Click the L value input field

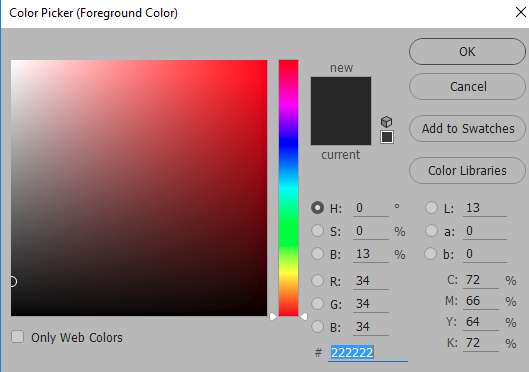[485, 208]
